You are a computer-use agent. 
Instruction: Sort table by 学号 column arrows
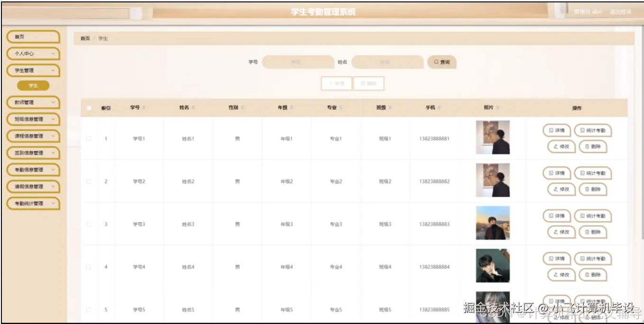144,108
